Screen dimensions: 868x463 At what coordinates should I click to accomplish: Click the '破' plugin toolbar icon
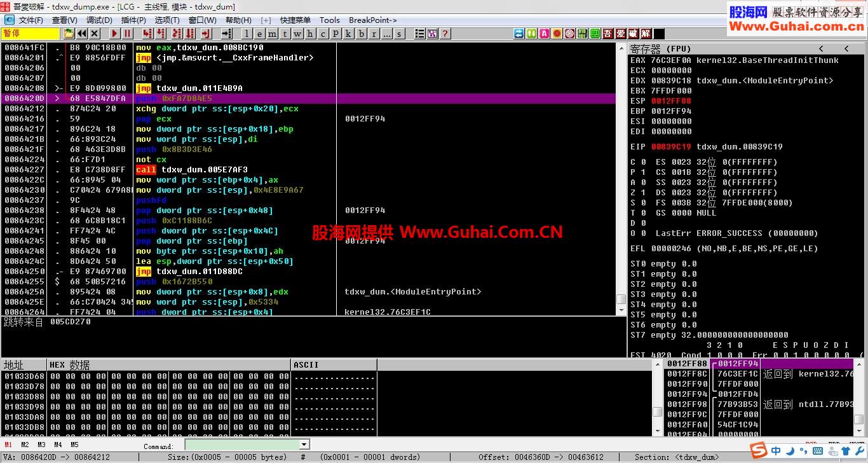click(634, 34)
